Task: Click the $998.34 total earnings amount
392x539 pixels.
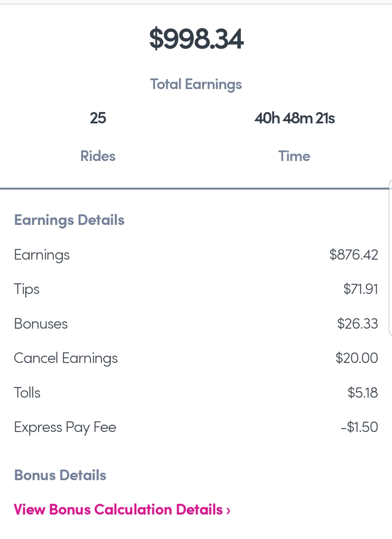Action: [196, 39]
